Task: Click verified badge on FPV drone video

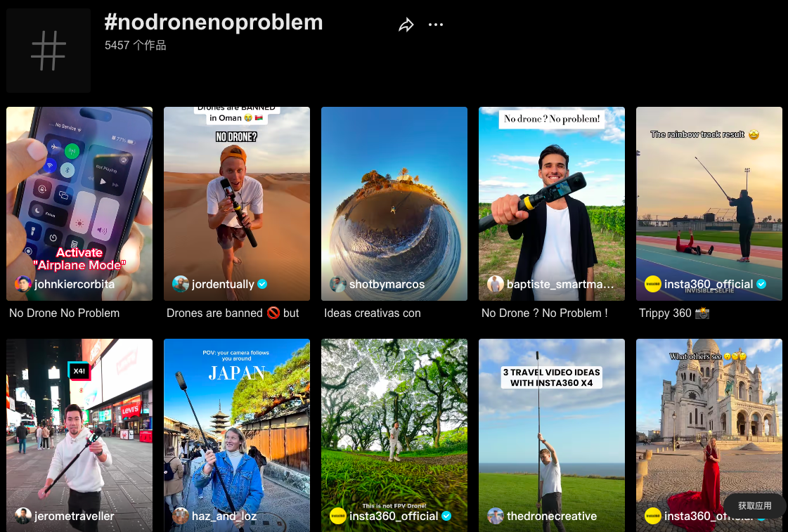Action: [x=446, y=516]
